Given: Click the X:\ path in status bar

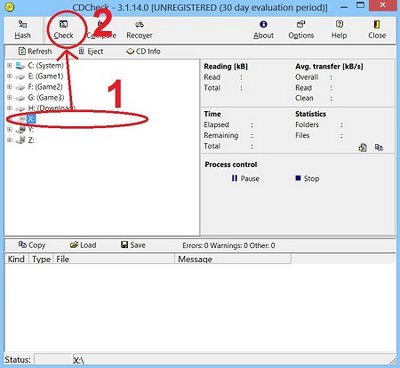Looking at the screenshot, I should tap(79, 360).
